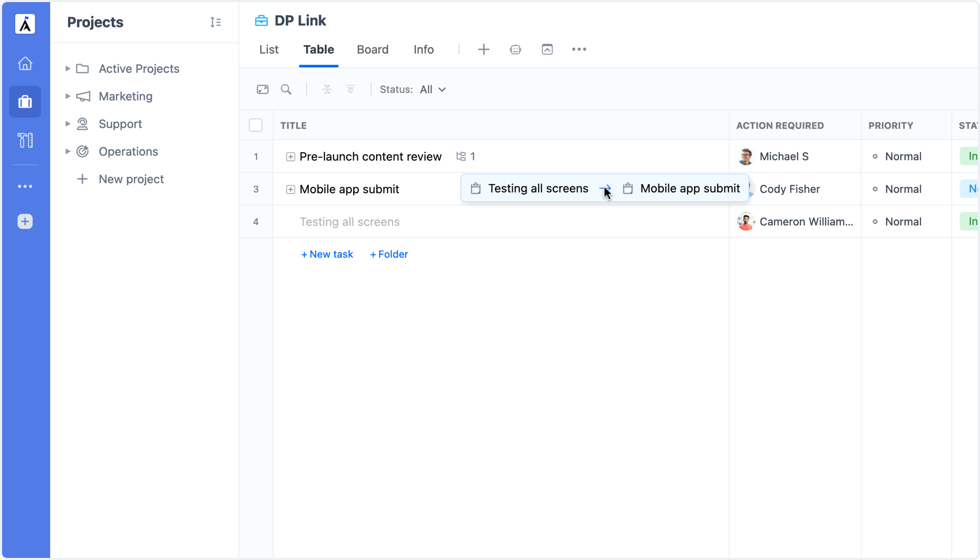Open the sidebar more options dots

(25, 187)
